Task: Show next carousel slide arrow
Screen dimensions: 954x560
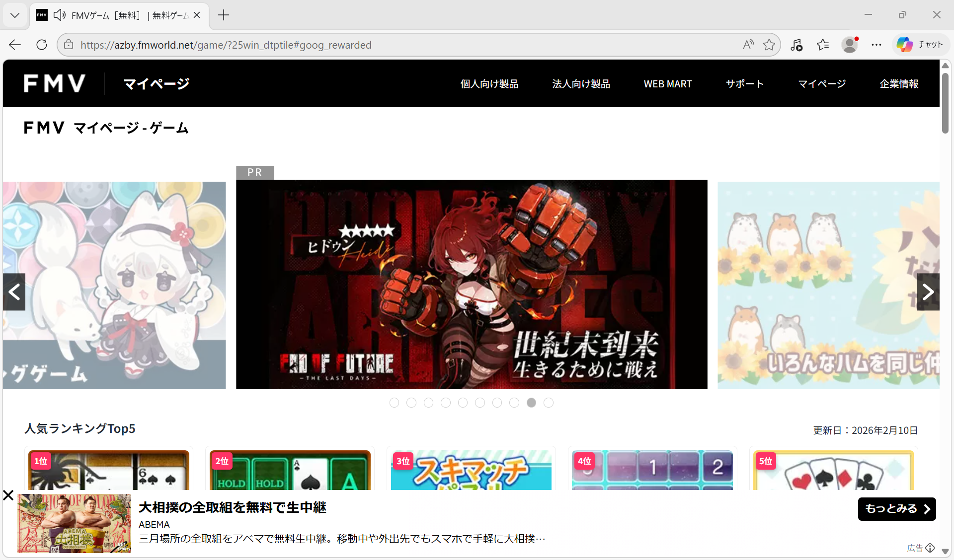Action: (x=928, y=292)
